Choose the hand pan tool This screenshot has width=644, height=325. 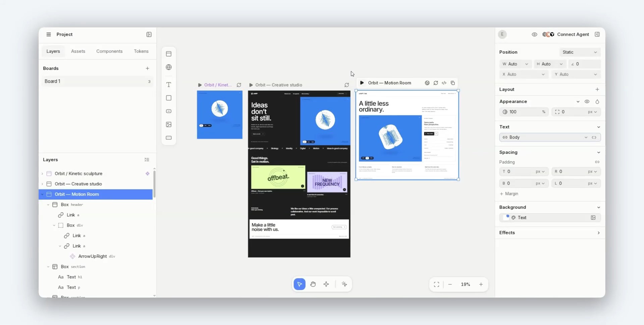[x=313, y=284]
